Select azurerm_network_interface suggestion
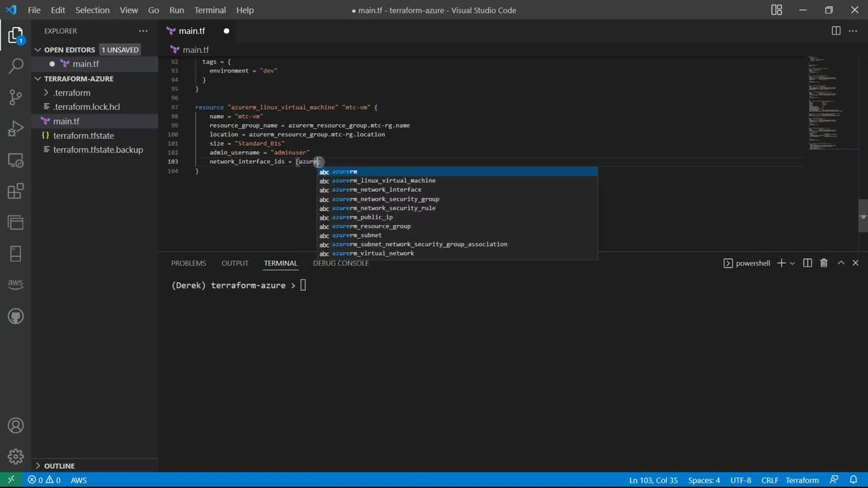868x488 pixels. pos(458,190)
